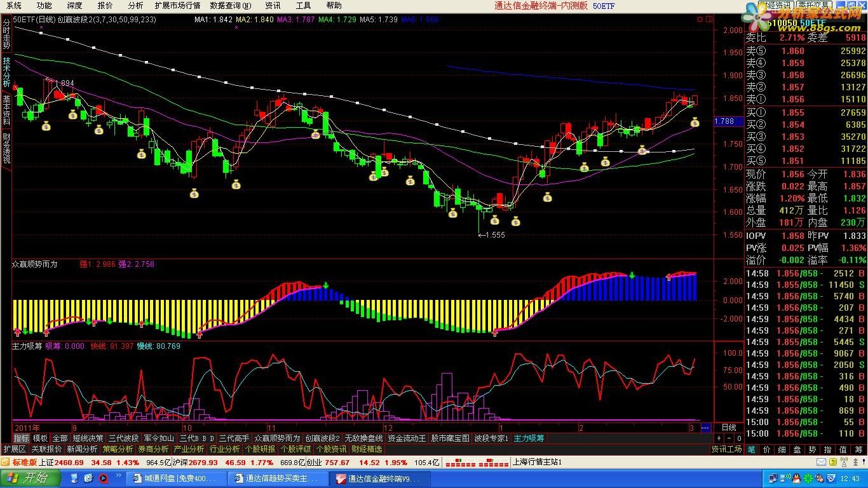Click the blue dashed button beside 日线
This screenshot has width=868, height=488.
705,428
